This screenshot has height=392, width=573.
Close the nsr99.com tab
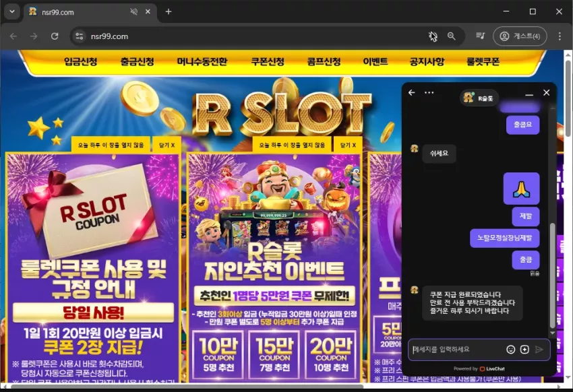148,11
